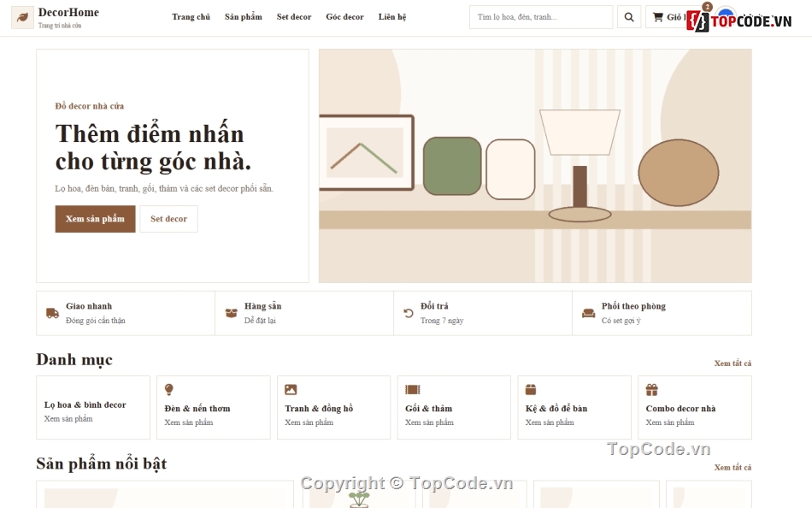Open the Góc decor menu item
This screenshot has width=812, height=508.
(345, 17)
